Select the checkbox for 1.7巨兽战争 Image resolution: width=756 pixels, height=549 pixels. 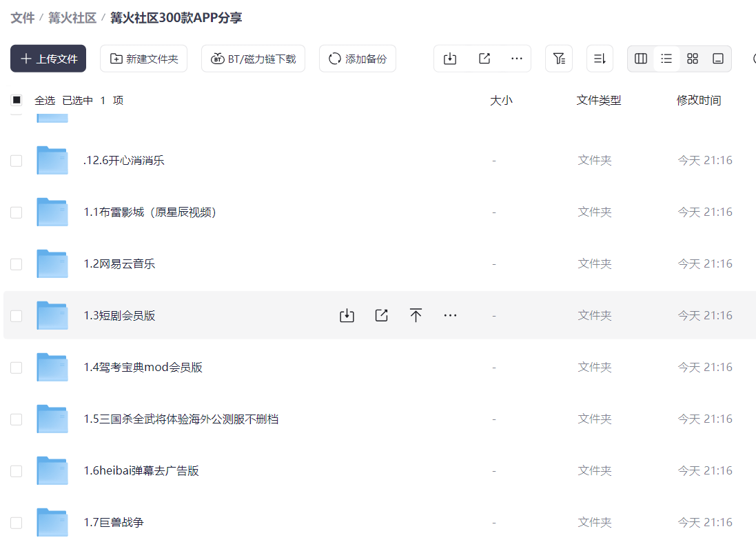[16, 522]
